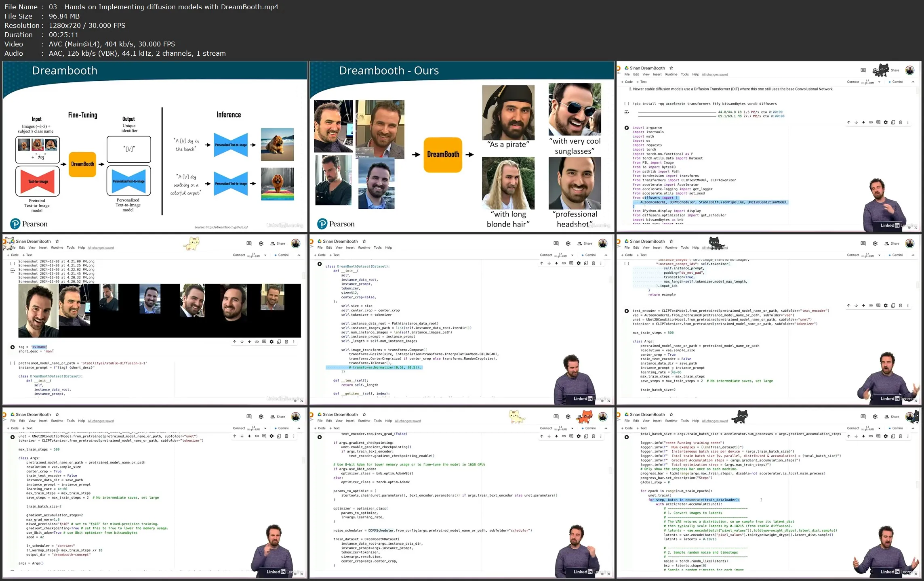
Task: Open link-to-cell icon above import argparse cell
Action: click(871, 122)
